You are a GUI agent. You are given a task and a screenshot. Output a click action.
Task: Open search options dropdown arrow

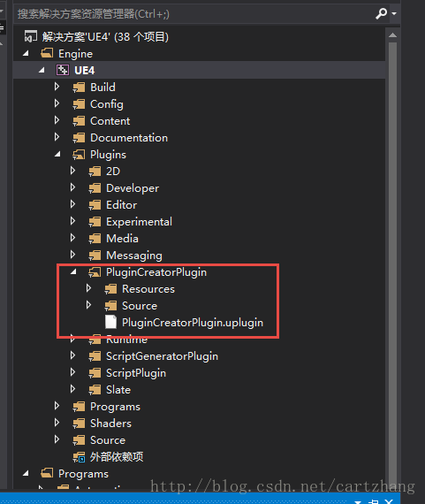pyautogui.click(x=394, y=14)
